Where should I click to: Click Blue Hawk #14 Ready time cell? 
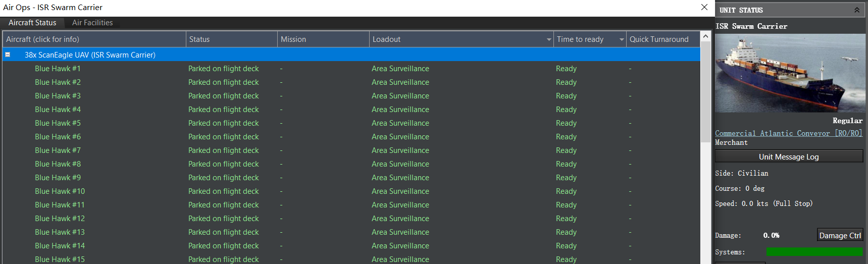click(x=566, y=246)
